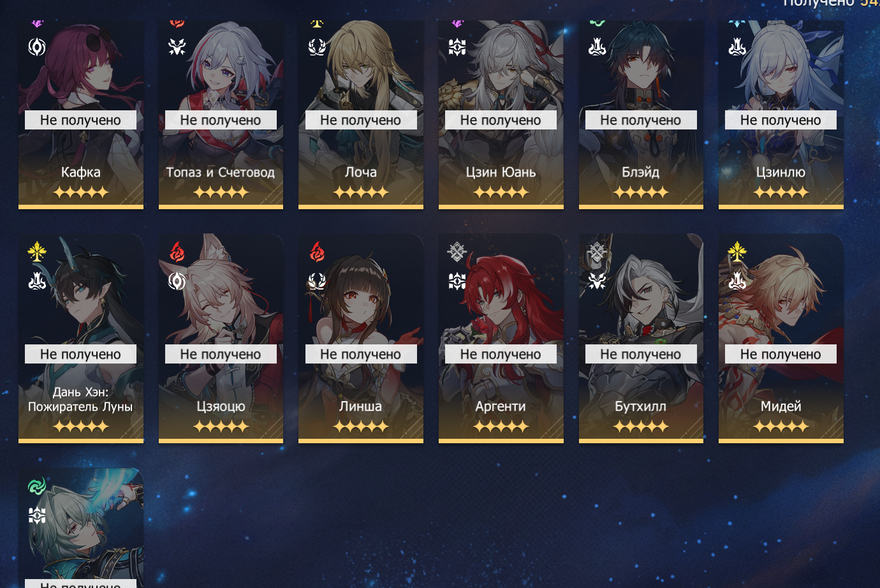Click Destruction path icon on Блэйд card
Image resolution: width=880 pixels, height=588 pixels.
[597, 47]
